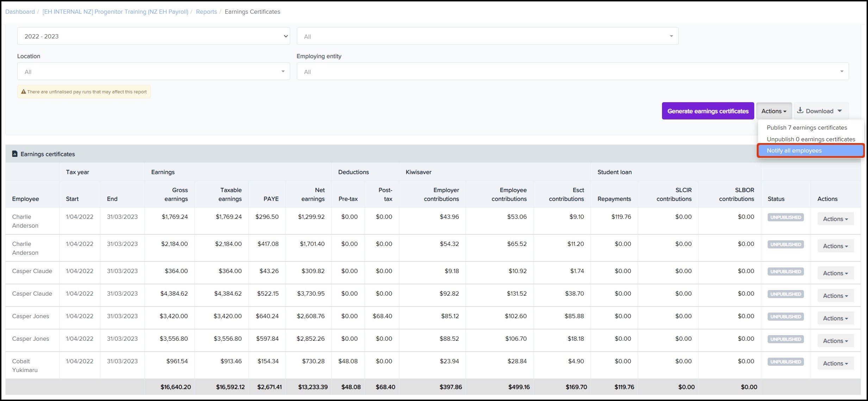Image resolution: width=868 pixels, height=401 pixels.
Task: Open Actions menu for $3,420.00 Casper Jones row
Action: pyautogui.click(x=835, y=318)
